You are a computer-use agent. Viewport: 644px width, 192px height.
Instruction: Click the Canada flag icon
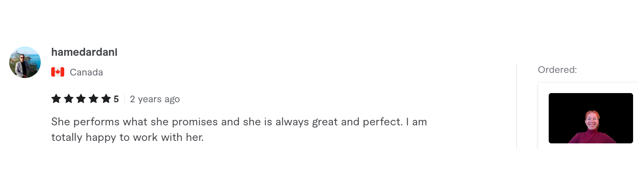click(58, 72)
